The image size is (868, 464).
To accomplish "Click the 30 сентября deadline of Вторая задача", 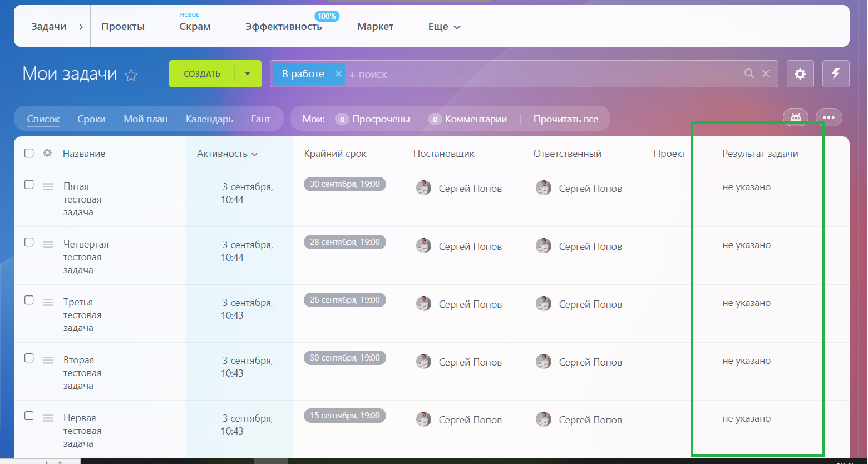I will pos(344,358).
